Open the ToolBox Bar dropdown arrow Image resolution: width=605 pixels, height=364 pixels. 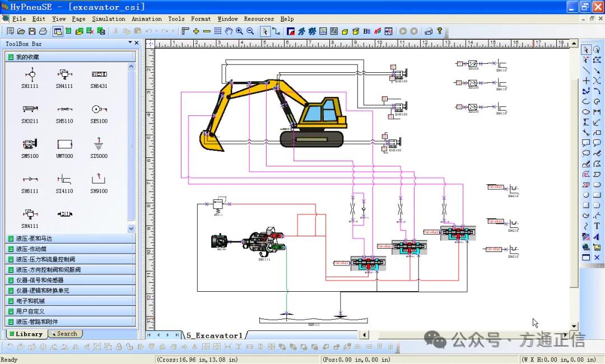pos(130,43)
